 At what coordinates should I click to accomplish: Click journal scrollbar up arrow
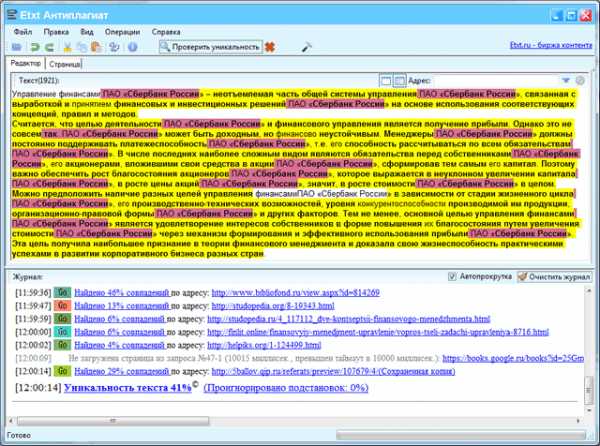tap(589, 291)
